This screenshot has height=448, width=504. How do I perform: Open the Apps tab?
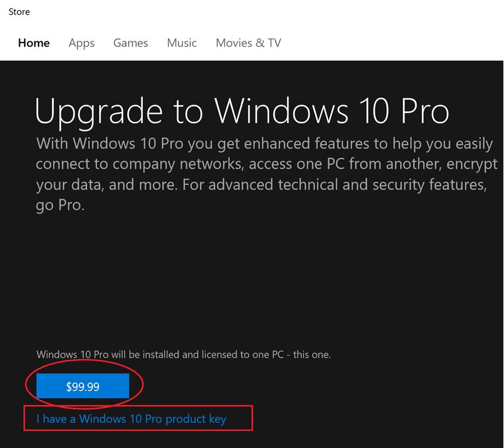coord(82,43)
